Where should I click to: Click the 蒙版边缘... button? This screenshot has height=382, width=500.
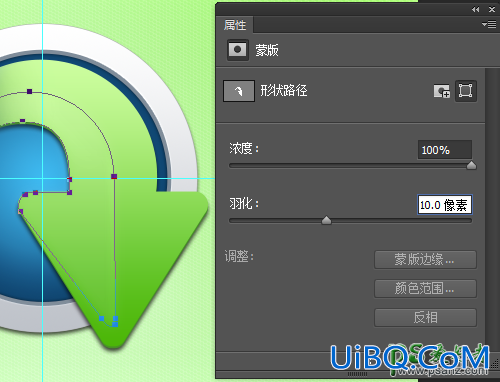[x=425, y=260]
